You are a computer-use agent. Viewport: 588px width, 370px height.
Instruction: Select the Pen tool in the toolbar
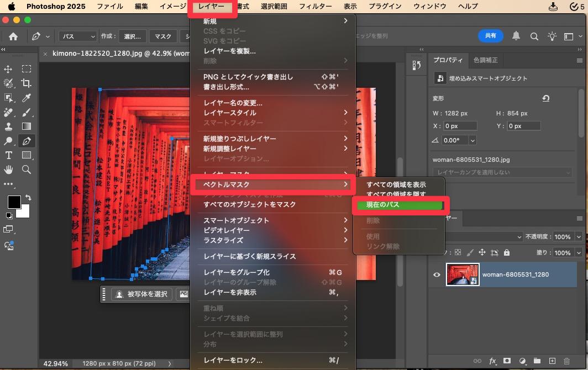click(x=27, y=141)
